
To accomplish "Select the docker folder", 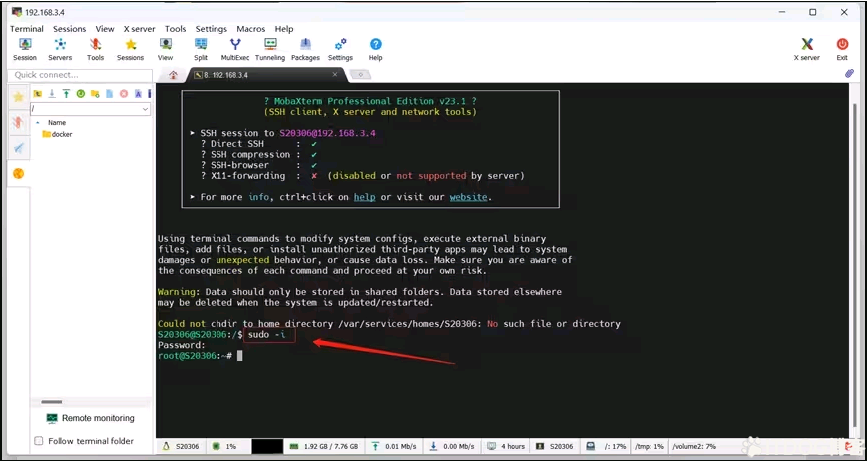I will [57, 134].
